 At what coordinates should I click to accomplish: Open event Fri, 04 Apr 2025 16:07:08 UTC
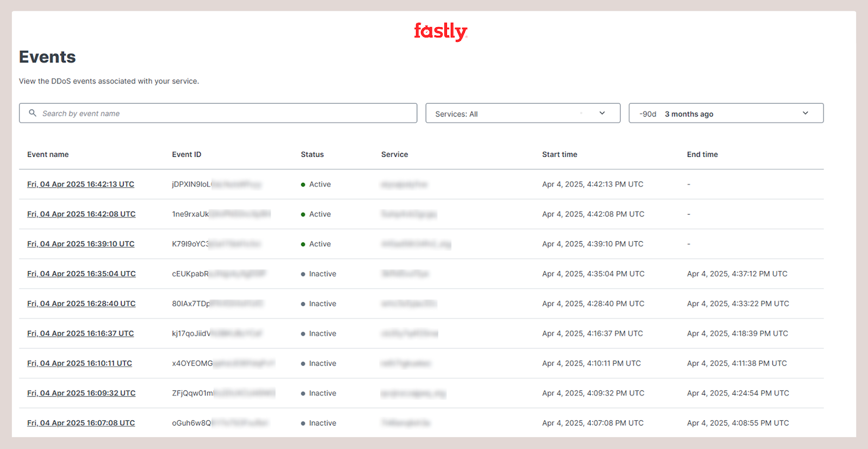(81, 423)
